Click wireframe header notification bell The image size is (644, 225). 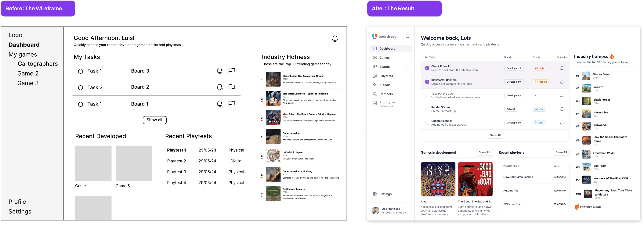click(x=335, y=39)
